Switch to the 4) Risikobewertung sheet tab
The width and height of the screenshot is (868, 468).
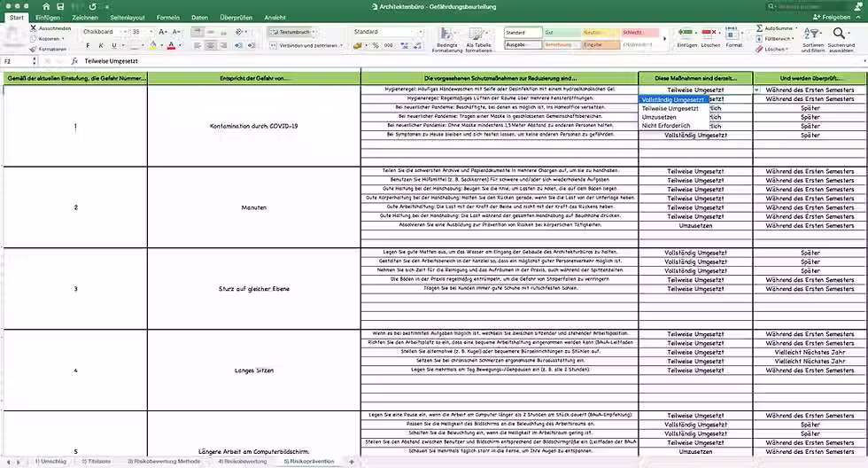point(242,462)
